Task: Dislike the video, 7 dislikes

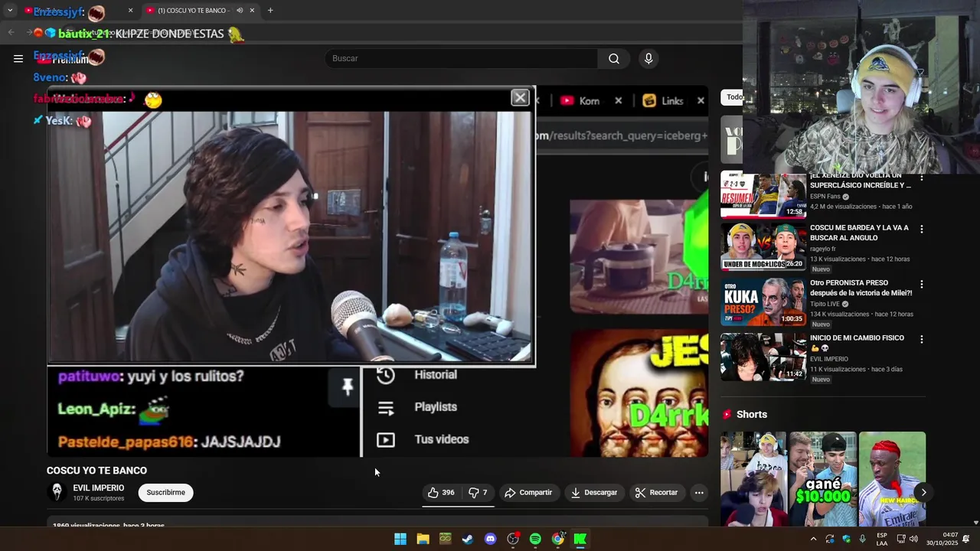Action: pyautogui.click(x=478, y=493)
